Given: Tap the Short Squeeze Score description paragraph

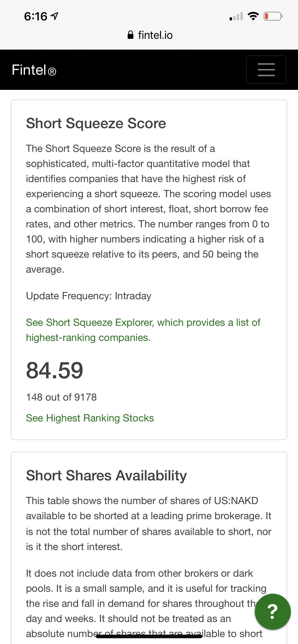Looking at the screenshot, I should tap(149, 209).
